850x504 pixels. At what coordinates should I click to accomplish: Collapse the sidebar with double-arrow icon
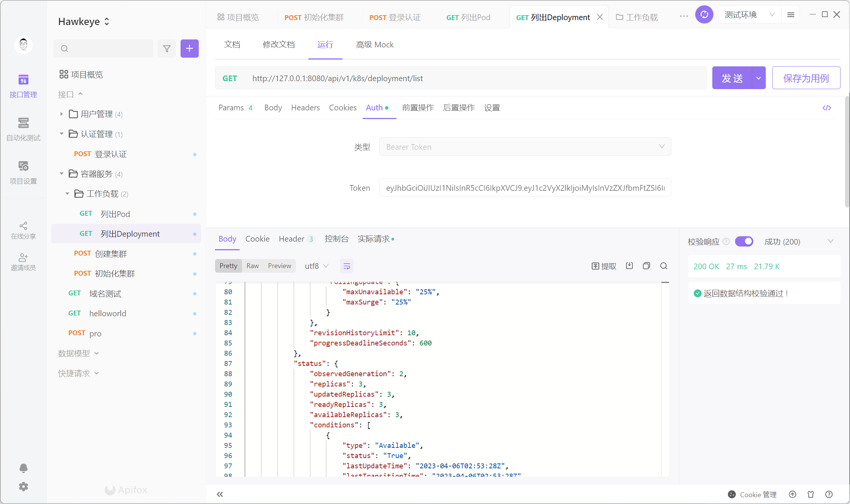(220, 494)
